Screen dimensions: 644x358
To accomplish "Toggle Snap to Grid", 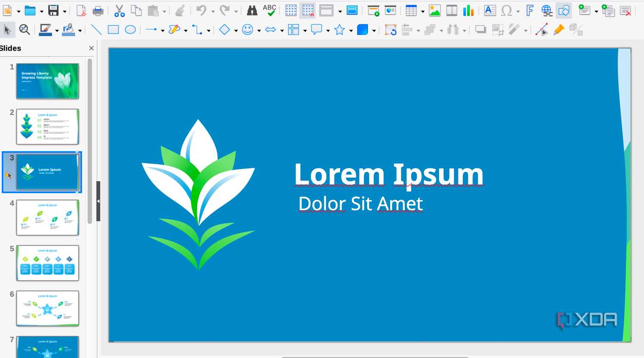I will 308,10.
